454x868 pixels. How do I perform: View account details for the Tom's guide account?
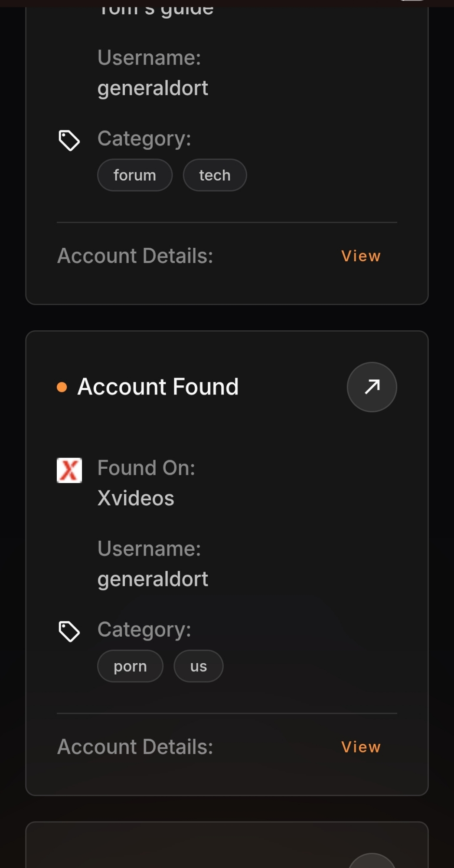pos(361,256)
